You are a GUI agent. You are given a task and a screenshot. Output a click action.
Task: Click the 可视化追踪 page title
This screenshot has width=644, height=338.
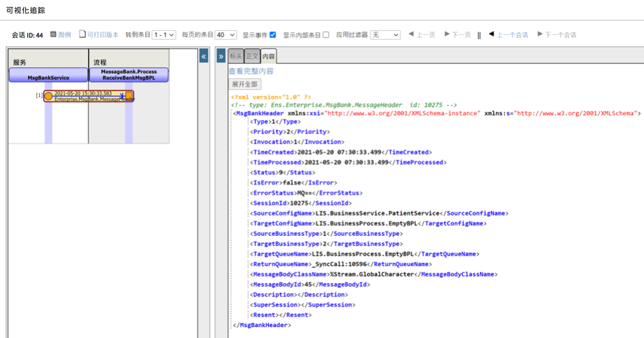pos(25,10)
